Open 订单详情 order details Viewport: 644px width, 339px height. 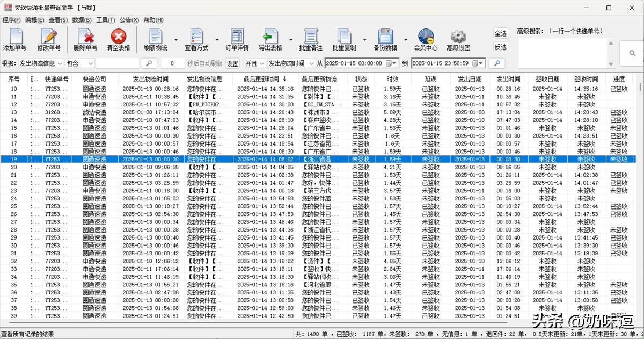[x=237, y=38]
